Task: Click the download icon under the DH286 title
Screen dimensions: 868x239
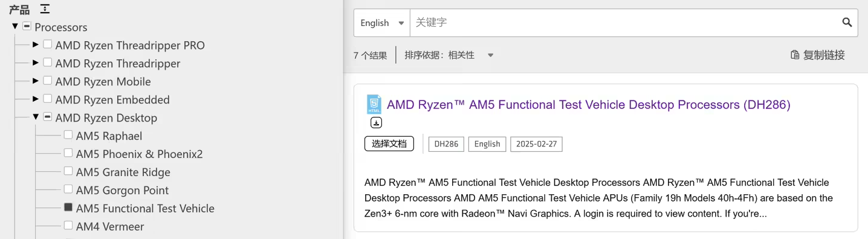Action: coord(376,123)
